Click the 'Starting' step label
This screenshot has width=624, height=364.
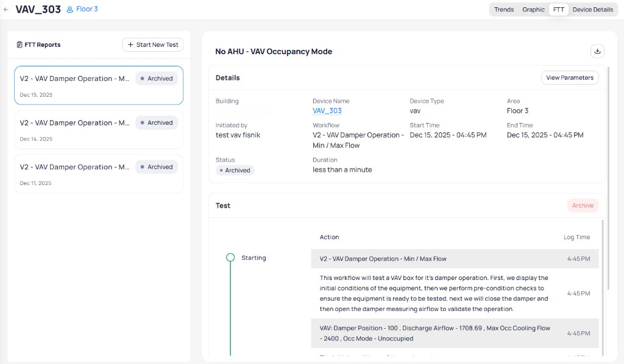(253, 258)
